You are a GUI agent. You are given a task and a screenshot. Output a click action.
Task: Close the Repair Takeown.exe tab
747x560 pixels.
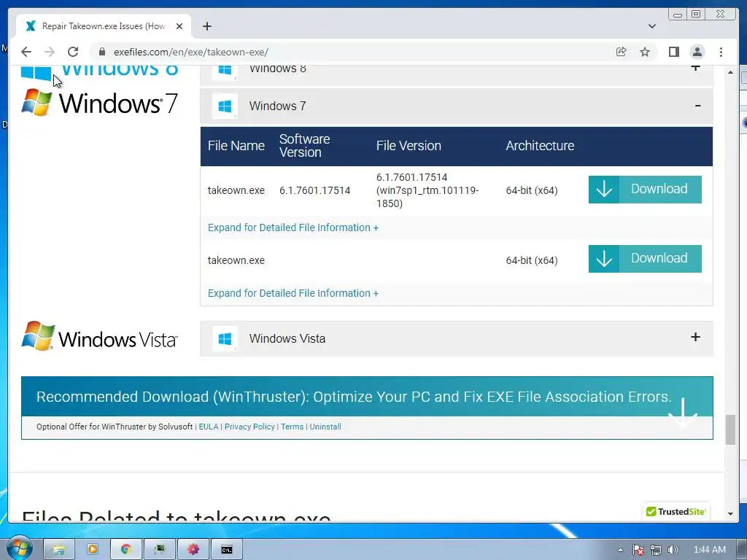coord(179,26)
